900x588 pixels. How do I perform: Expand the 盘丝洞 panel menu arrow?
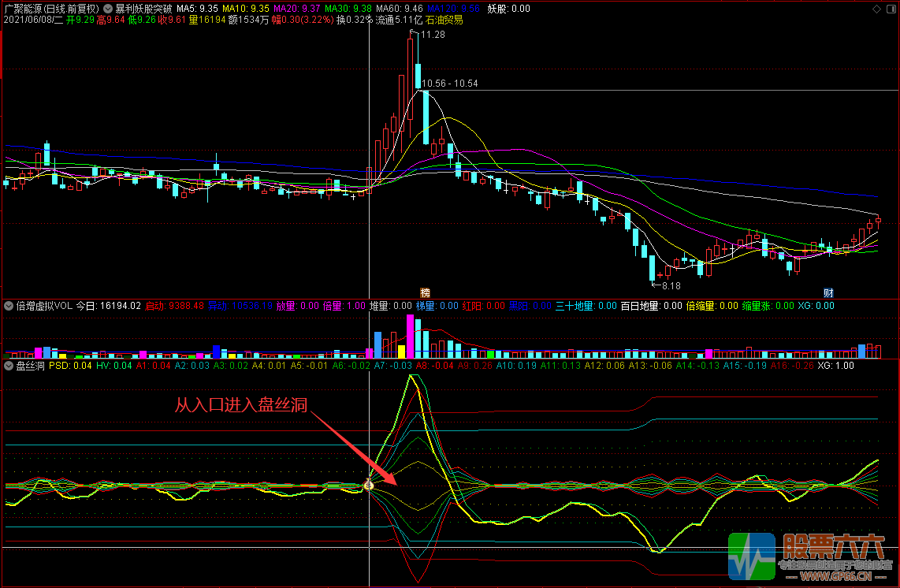point(9,366)
